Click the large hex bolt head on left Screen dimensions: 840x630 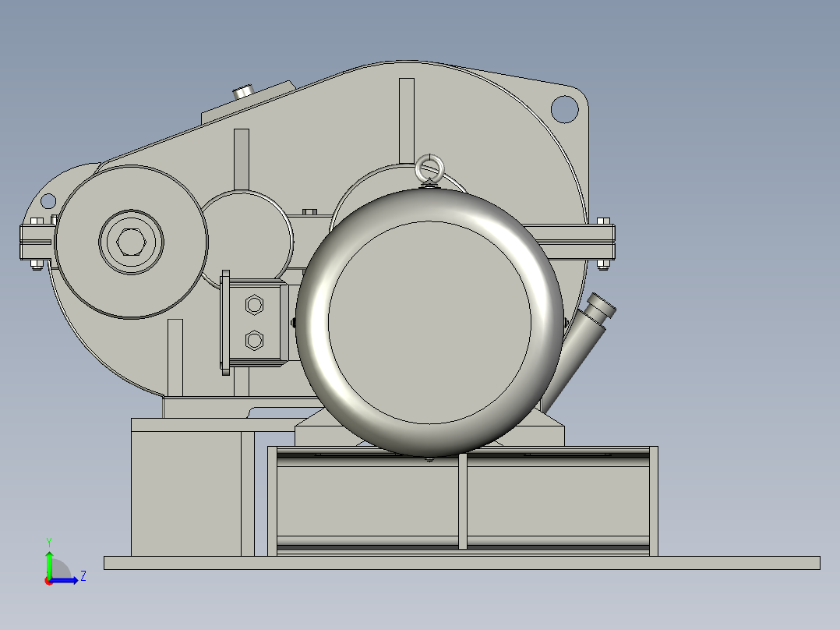[132, 240]
